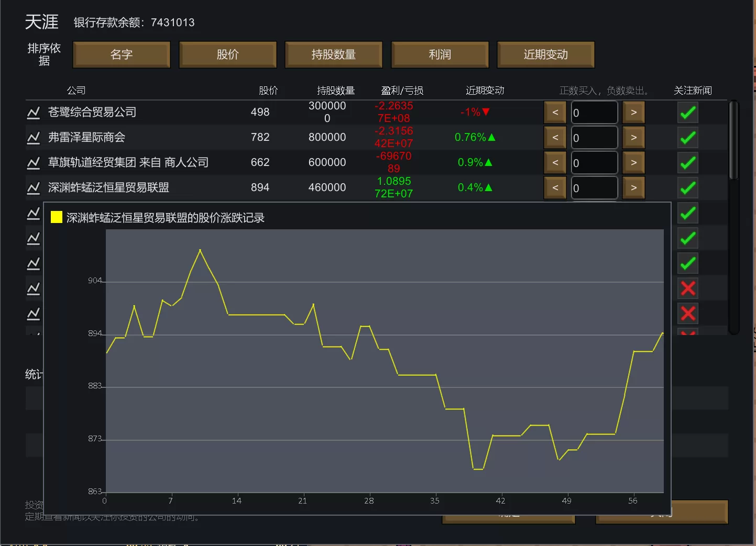Image resolution: width=756 pixels, height=546 pixels.
Task: Sort companies by 利润
Action: (x=440, y=55)
